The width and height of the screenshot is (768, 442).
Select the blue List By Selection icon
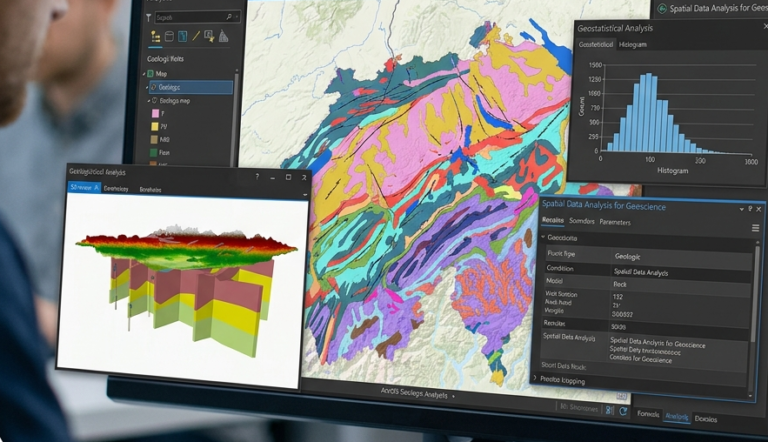pyautogui.click(x=183, y=37)
